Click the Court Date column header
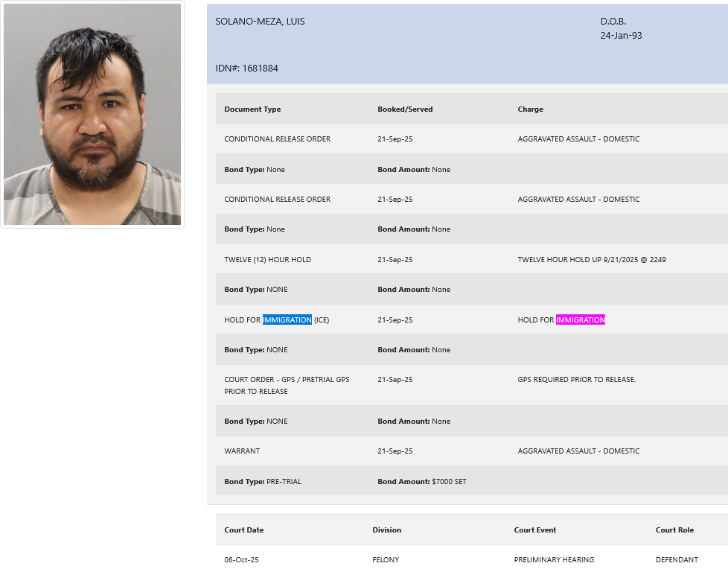 [x=243, y=530]
